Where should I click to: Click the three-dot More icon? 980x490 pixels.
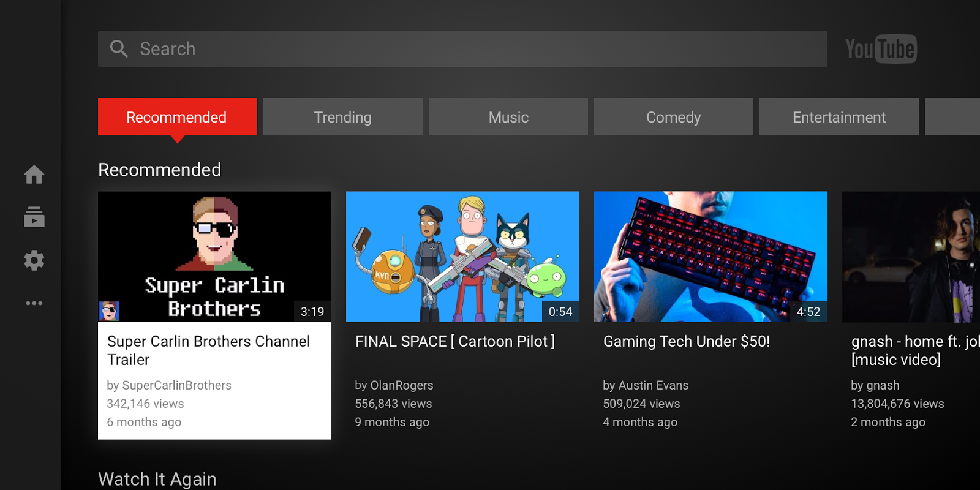pos(34,303)
